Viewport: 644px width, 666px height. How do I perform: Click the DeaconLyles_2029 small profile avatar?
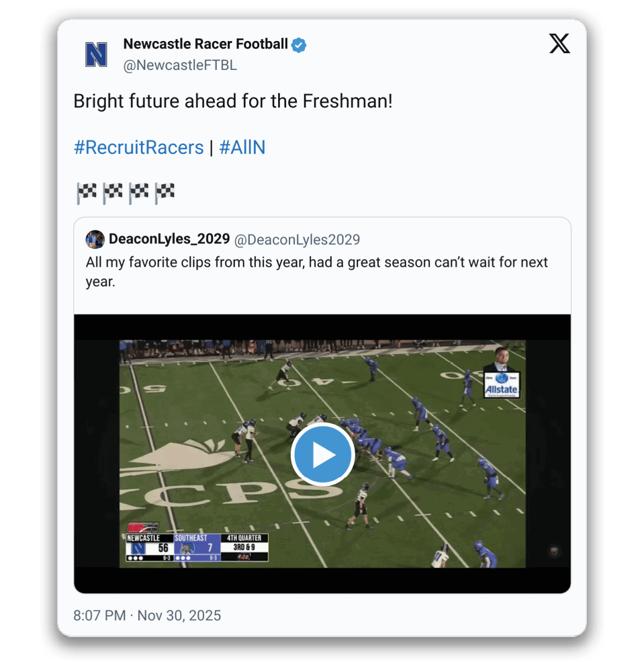[x=95, y=239]
